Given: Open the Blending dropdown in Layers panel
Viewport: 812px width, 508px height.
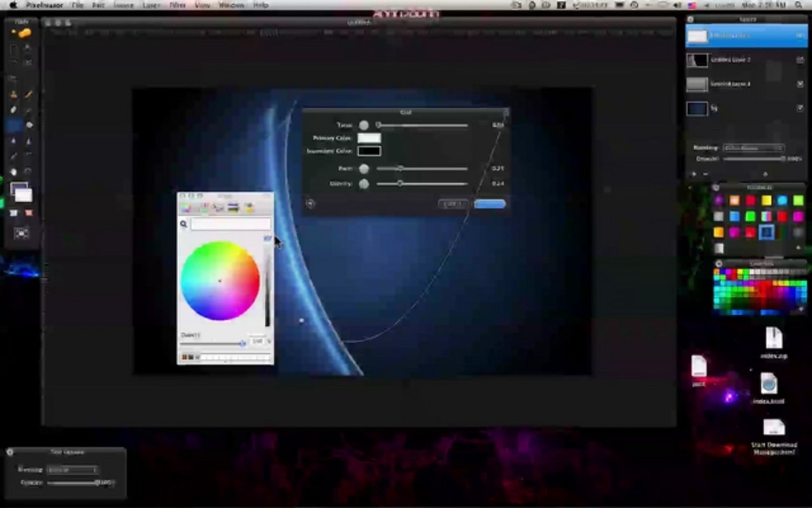Looking at the screenshot, I should pyautogui.click(x=753, y=148).
